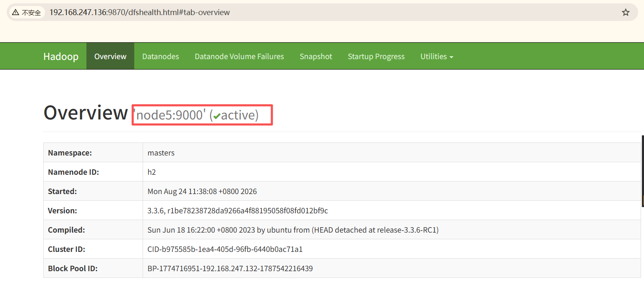Click the browser address bar URL
Viewport: 644px width, 285px height.
coord(140,12)
